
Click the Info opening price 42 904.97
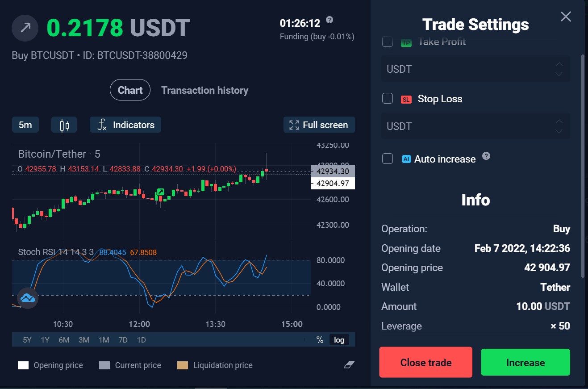(x=547, y=268)
